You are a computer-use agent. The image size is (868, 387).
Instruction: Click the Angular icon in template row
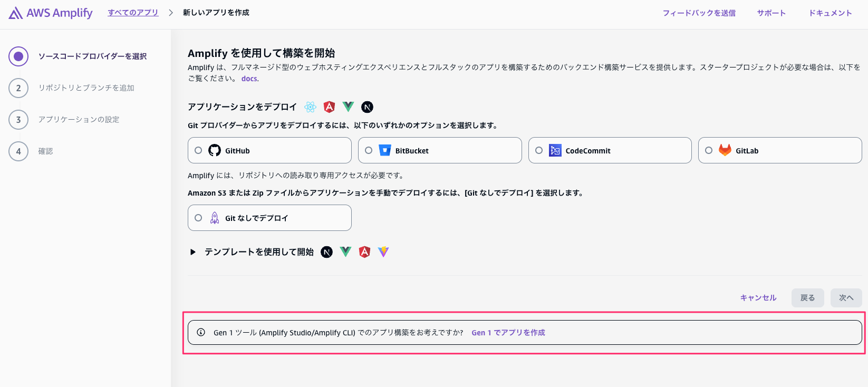coord(364,252)
